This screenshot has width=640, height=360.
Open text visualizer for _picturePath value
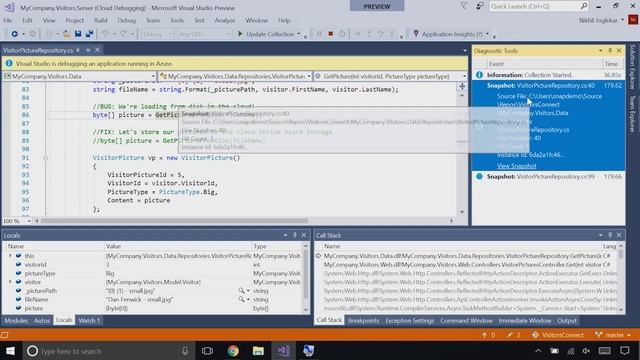click(241, 291)
